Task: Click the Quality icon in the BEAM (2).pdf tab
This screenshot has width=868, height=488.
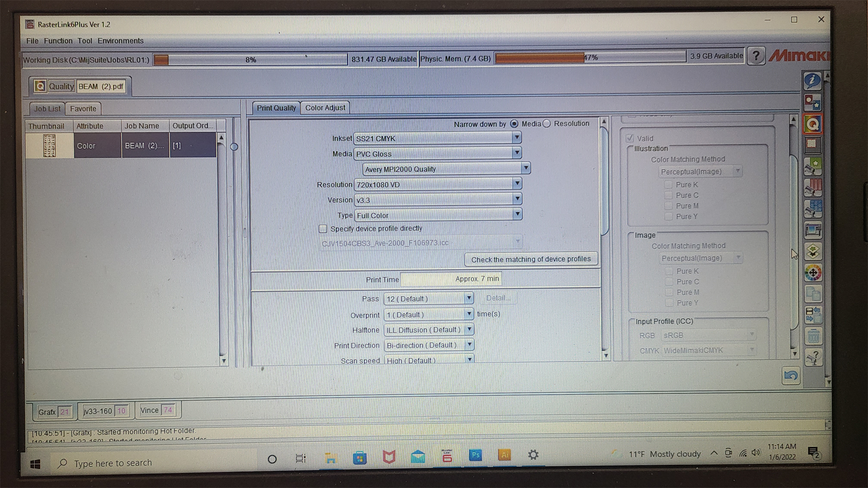Action: click(40, 86)
